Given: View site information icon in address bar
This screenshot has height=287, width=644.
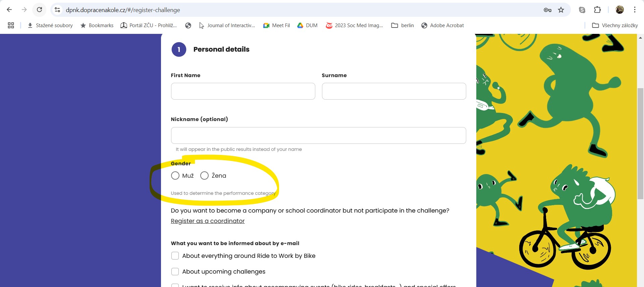Looking at the screenshot, I should [x=57, y=10].
